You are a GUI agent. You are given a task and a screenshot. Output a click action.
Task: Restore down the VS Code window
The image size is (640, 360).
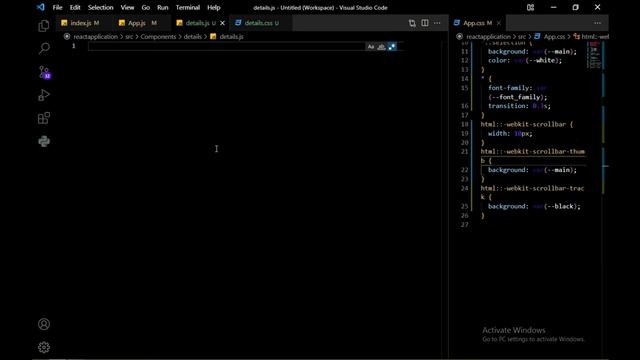[575, 7]
